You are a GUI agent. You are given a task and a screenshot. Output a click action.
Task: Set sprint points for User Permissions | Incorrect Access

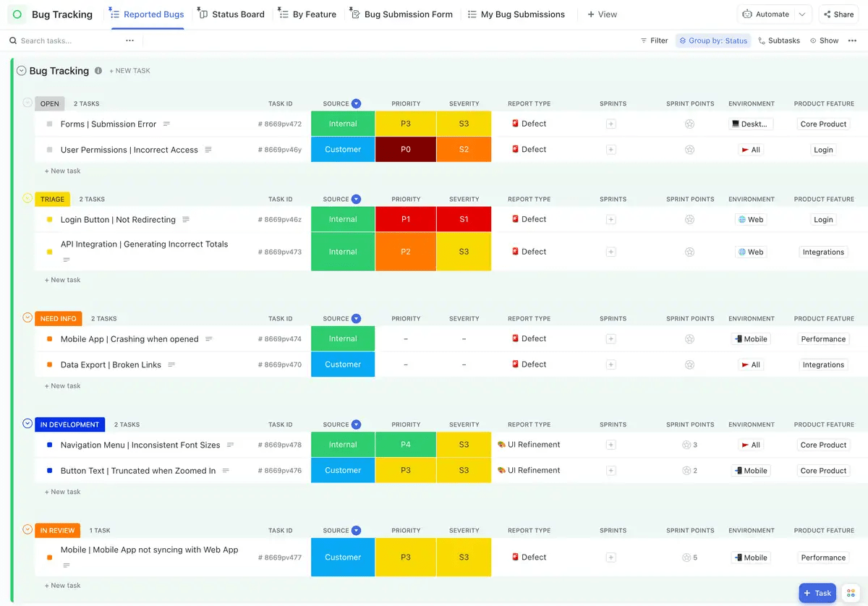(689, 150)
